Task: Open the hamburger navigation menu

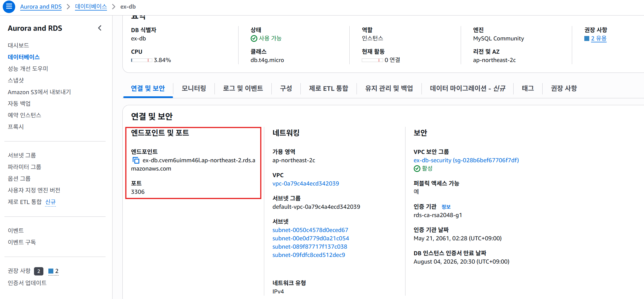Action: 9,6
